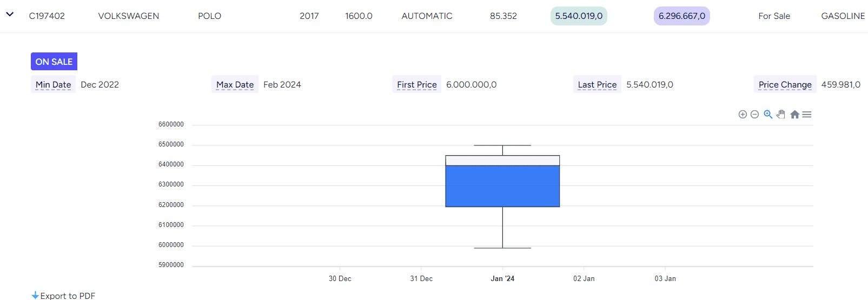Activate the selection zoom magnifier tool

(x=768, y=115)
